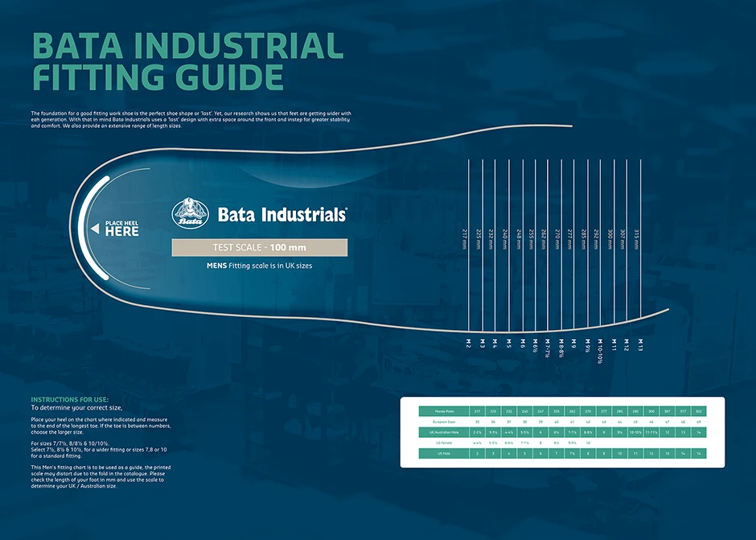The height and width of the screenshot is (540, 756).
Task: Select the "217 mm" scale label
Action: (464, 239)
